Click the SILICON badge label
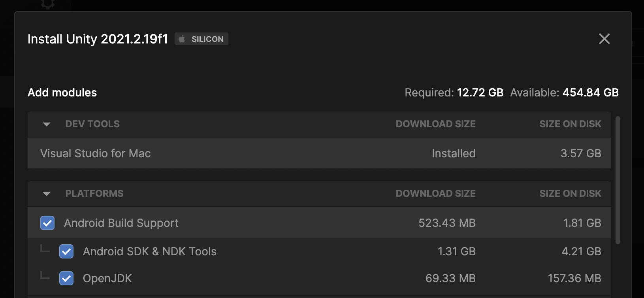The height and width of the screenshot is (298, 644). 206,39
